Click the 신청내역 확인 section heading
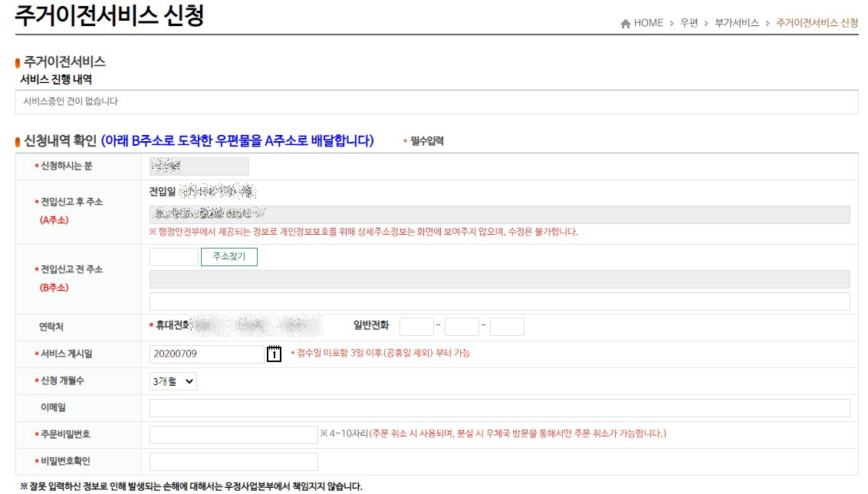 pos(61,140)
